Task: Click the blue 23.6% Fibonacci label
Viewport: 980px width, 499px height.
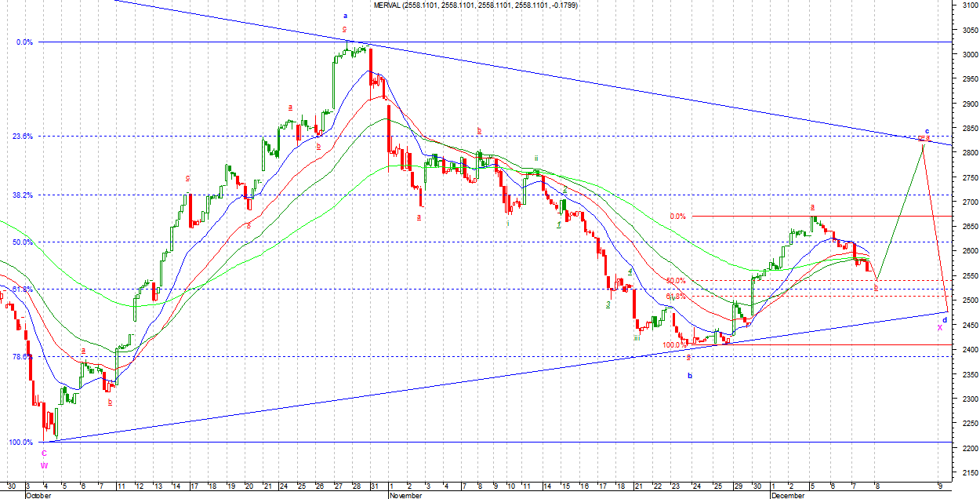Action: 23,137
